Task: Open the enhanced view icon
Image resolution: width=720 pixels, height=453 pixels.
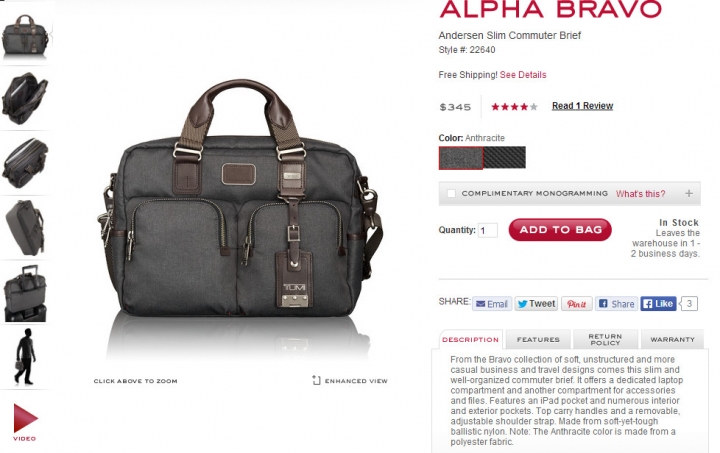Action: pyautogui.click(x=316, y=380)
